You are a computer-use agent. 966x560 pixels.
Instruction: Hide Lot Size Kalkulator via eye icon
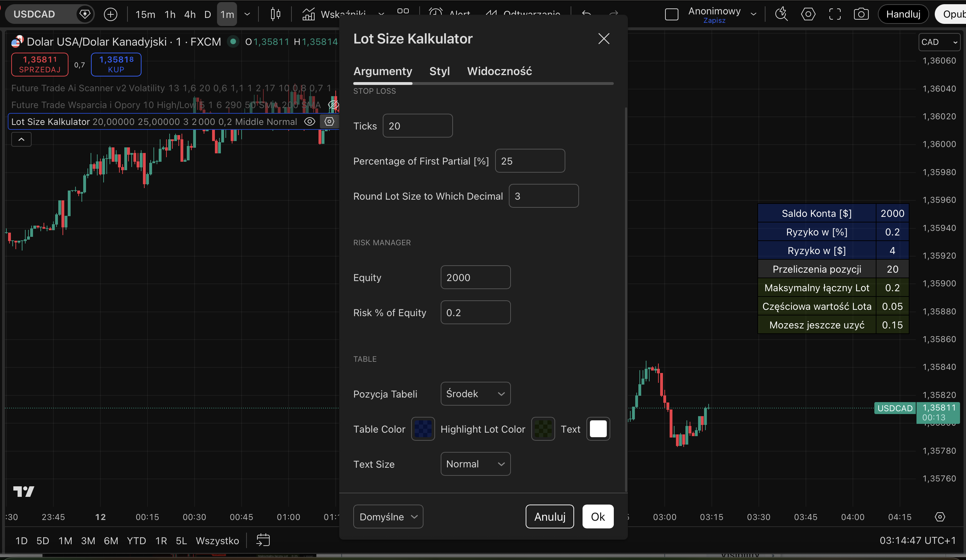[x=309, y=122]
